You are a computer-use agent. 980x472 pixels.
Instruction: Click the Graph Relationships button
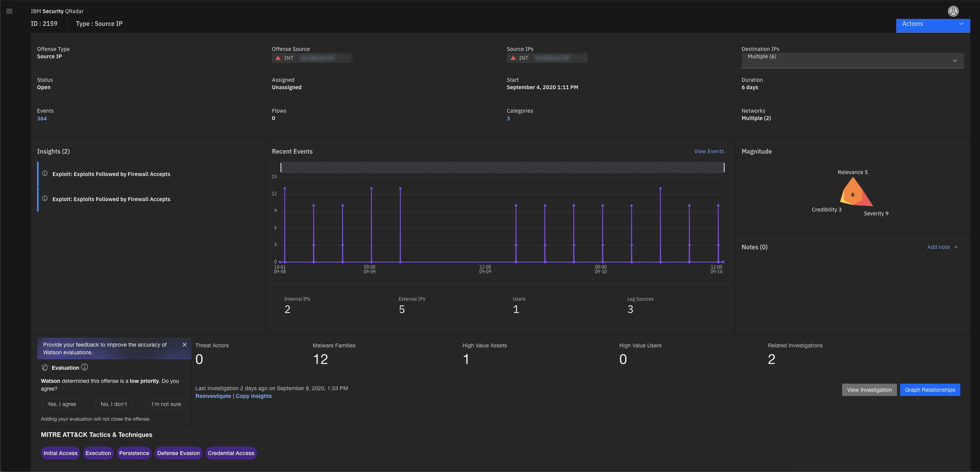pos(930,389)
